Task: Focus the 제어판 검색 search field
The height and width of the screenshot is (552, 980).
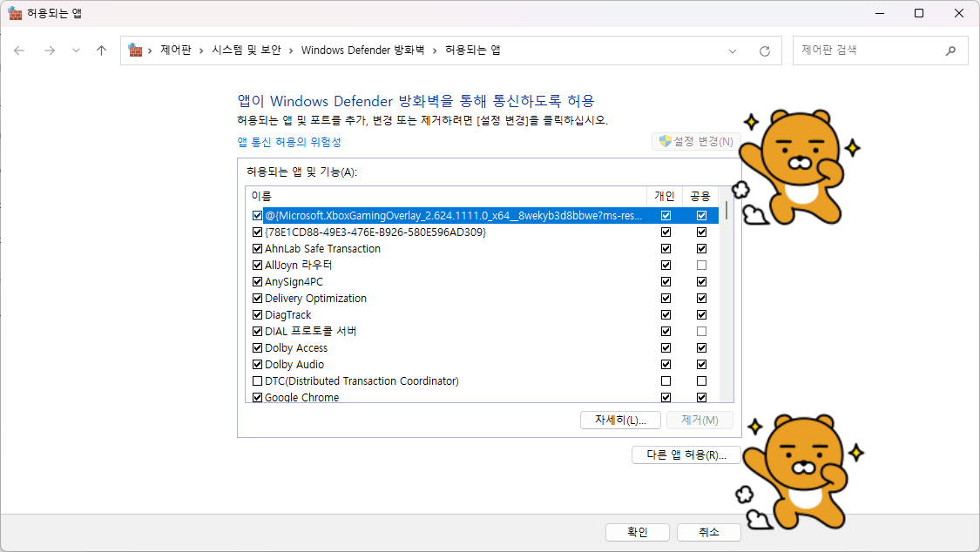Action: coord(881,50)
